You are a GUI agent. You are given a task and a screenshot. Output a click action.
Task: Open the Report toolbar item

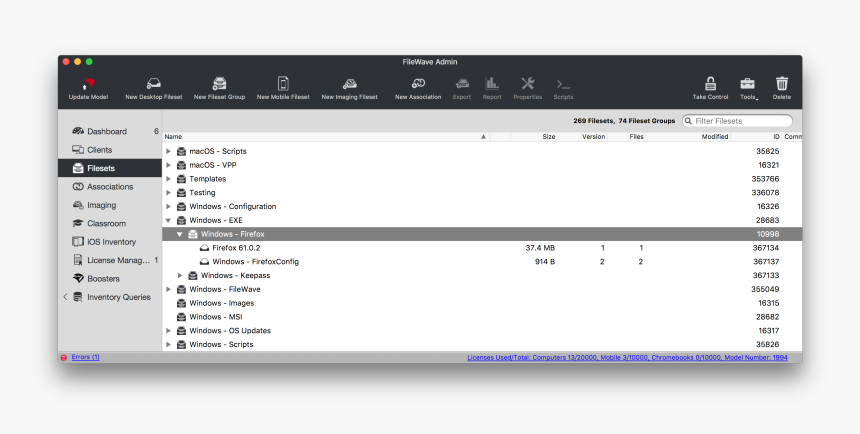click(492, 88)
